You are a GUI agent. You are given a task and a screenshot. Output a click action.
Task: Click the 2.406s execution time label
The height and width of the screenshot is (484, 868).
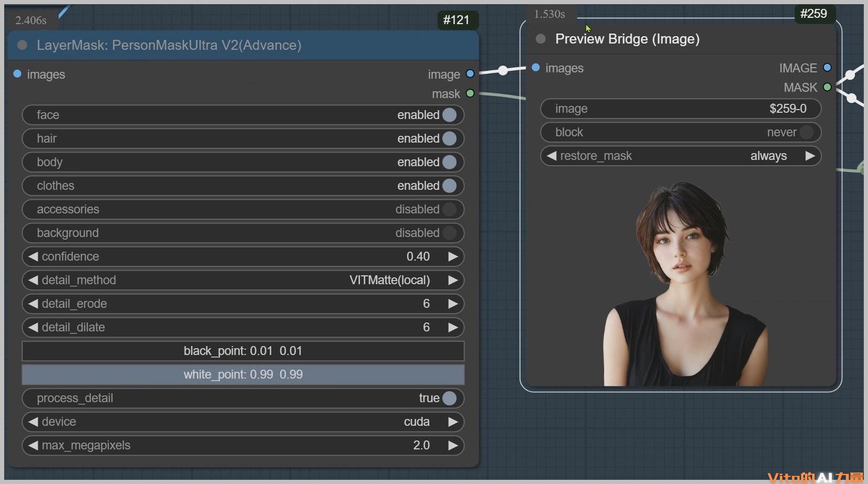tap(31, 20)
